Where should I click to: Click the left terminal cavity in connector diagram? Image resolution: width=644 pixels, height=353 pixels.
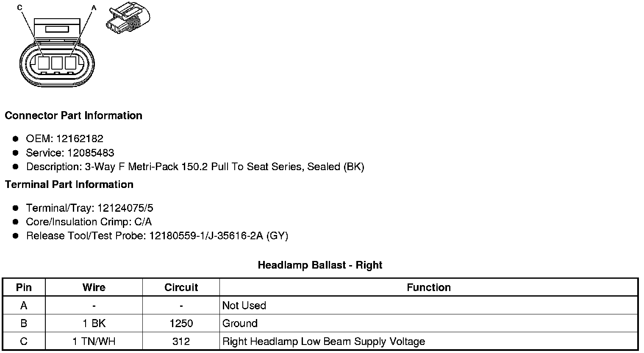[44, 63]
